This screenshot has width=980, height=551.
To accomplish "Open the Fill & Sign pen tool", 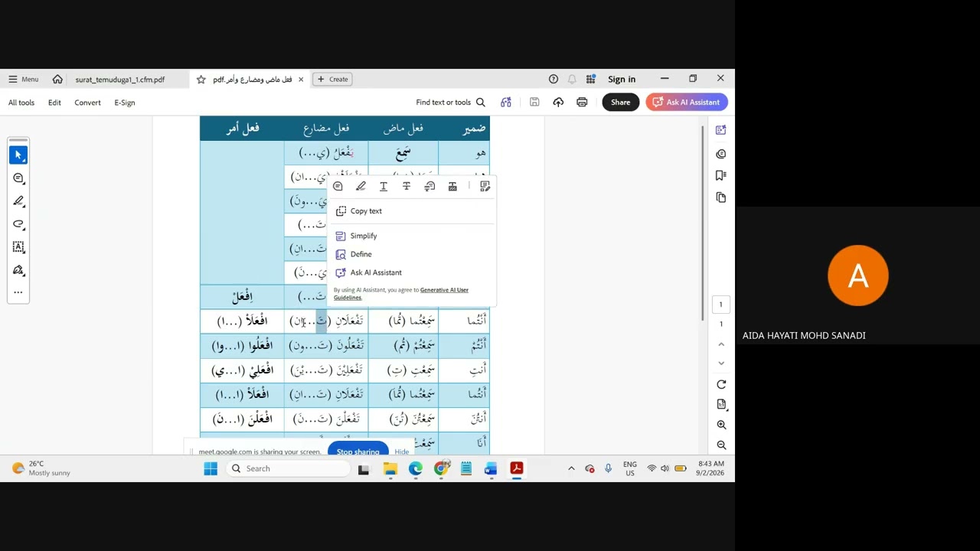I will click(x=18, y=270).
